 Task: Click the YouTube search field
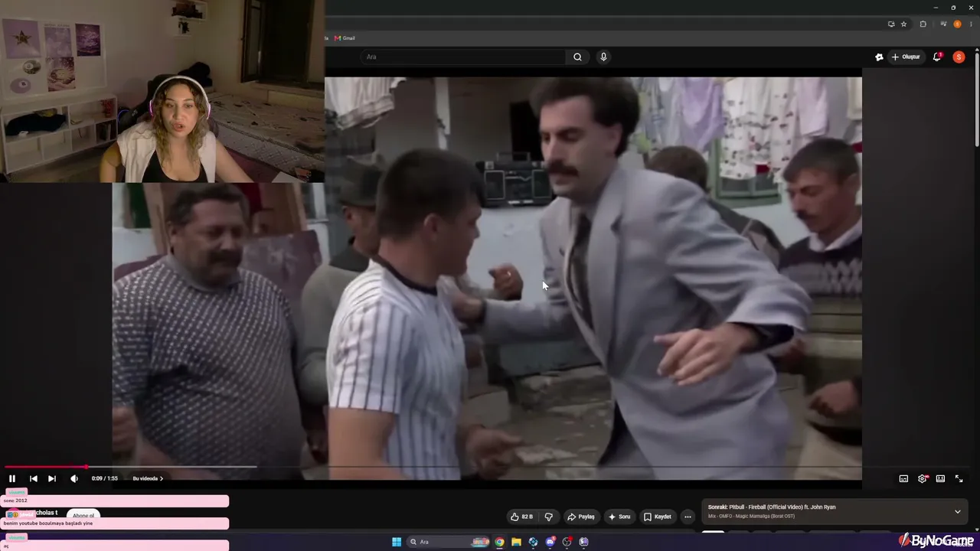click(x=463, y=57)
